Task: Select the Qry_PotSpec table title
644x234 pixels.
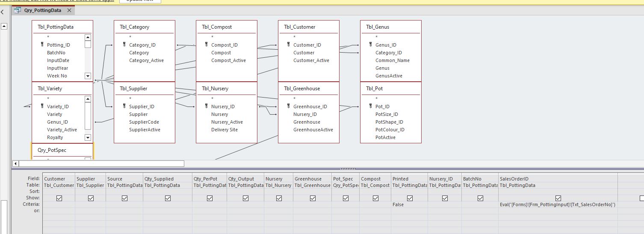Action: (52, 150)
